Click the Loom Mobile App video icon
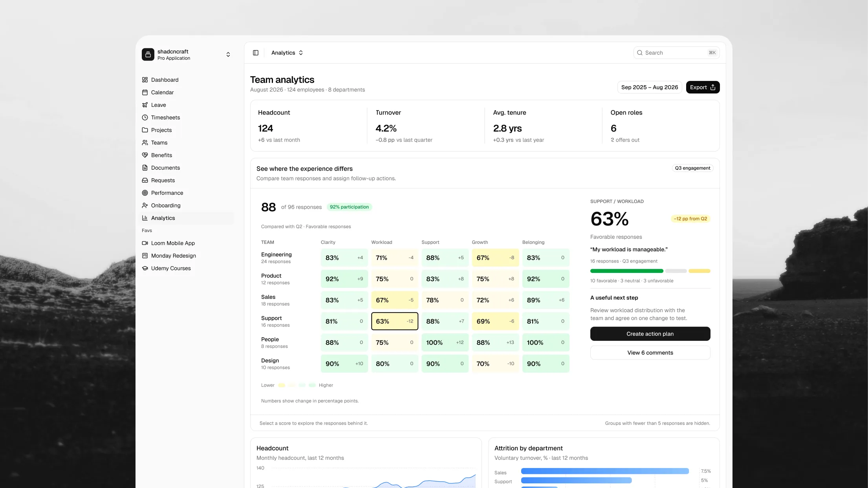This screenshot has width=868, height=488. coord(145,243)
